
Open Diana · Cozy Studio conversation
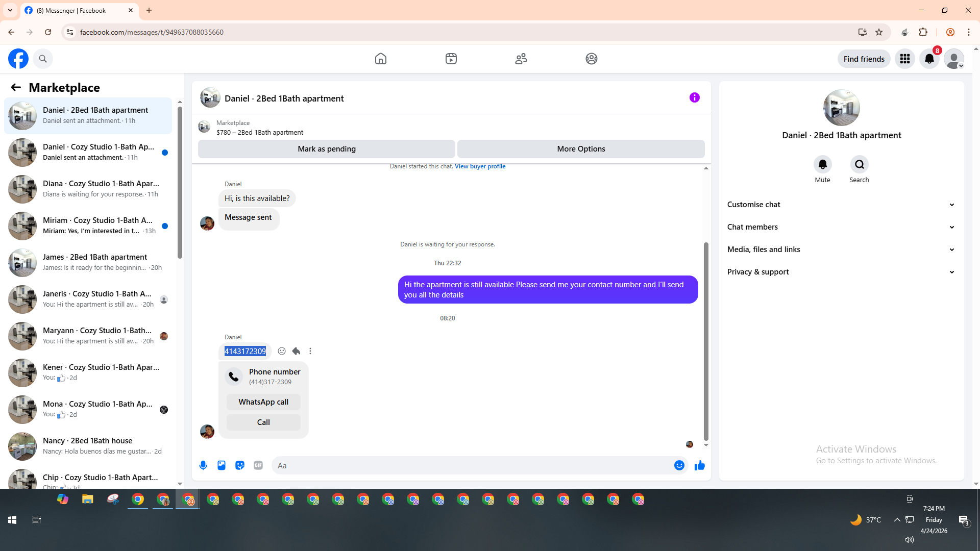click(x=88, y=189)
